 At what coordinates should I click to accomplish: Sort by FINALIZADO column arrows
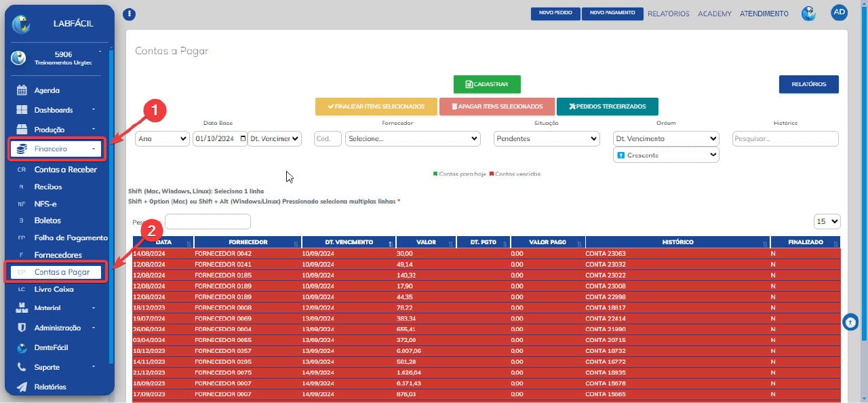(835, 243)
